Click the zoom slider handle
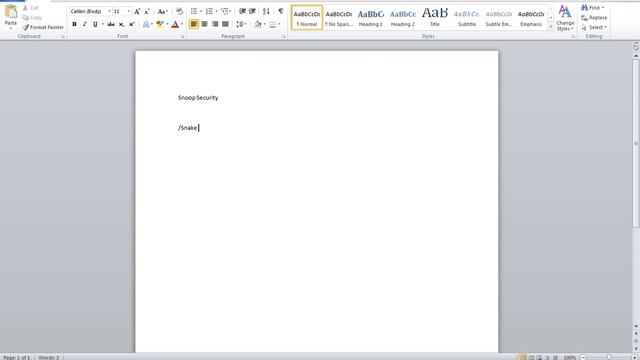This screenshot has width=640, height=360. [x=609, y=357]
